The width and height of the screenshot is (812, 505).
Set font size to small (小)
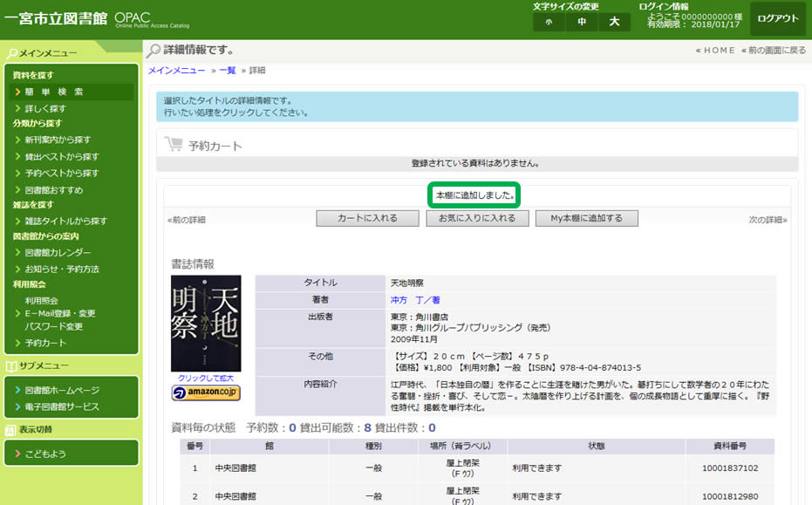[x=549, y=22]
